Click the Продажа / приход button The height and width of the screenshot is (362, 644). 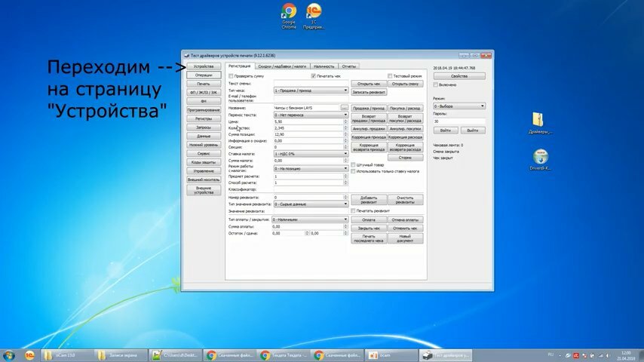369,108
